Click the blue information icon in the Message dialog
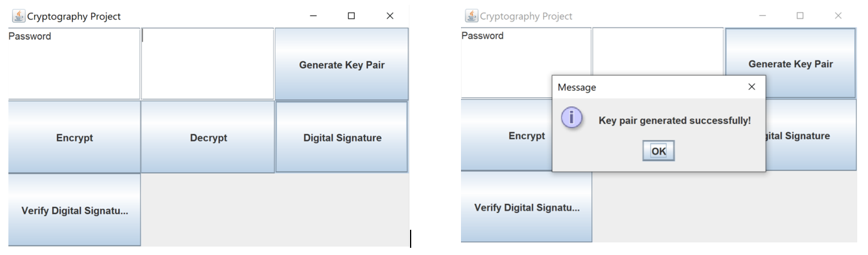The height and width of the screenshot is (255, 868). coord(571,118)
